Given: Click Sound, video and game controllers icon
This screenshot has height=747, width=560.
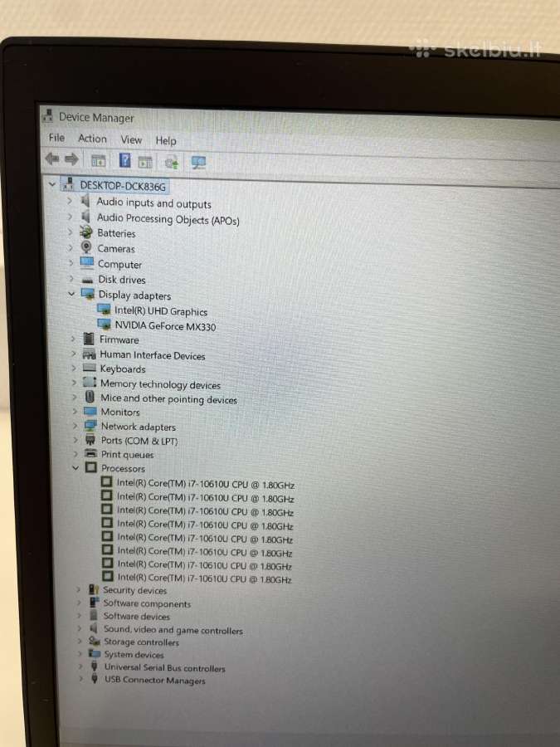Looking at the screenshot, I should [x=94, y=628].
